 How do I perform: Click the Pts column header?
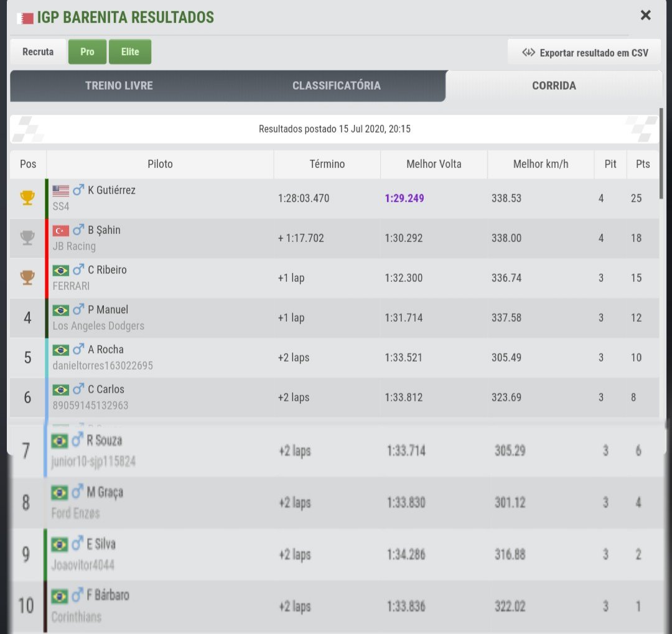point(643,164)
